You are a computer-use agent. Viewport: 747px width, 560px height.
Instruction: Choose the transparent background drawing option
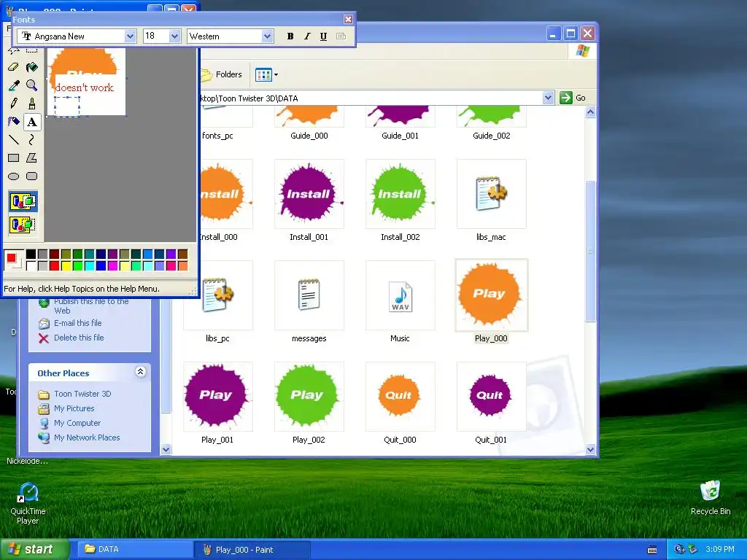(x=23, y=225)
